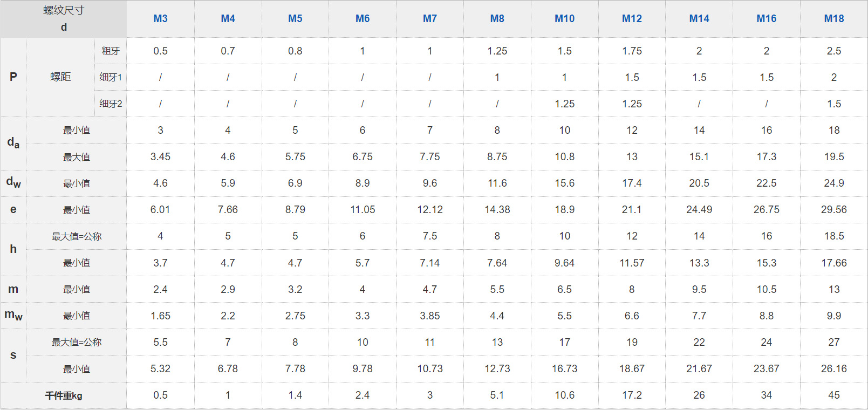
Task: Select the 细牙2 row label
Action: click(x=111, y=104)
